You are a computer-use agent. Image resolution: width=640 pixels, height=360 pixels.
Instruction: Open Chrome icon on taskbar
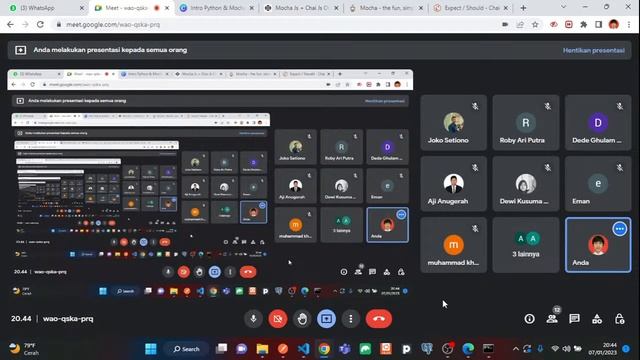pyautogui.click(x=324, y=349)
